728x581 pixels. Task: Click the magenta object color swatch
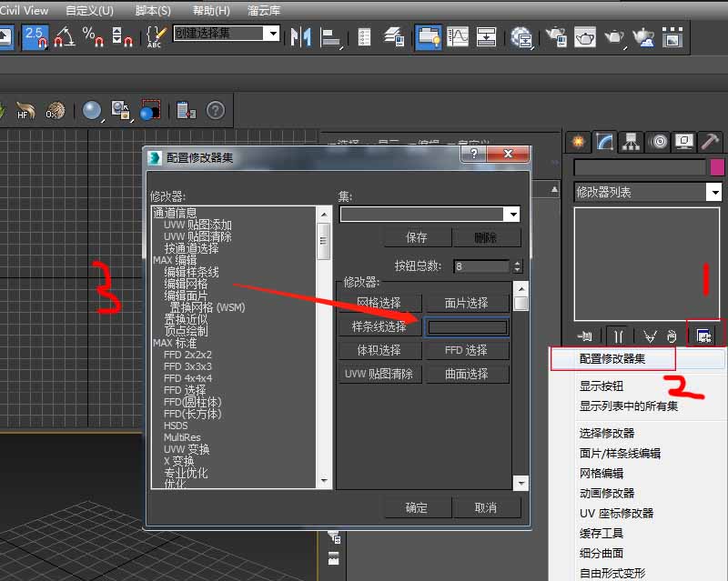716,167
